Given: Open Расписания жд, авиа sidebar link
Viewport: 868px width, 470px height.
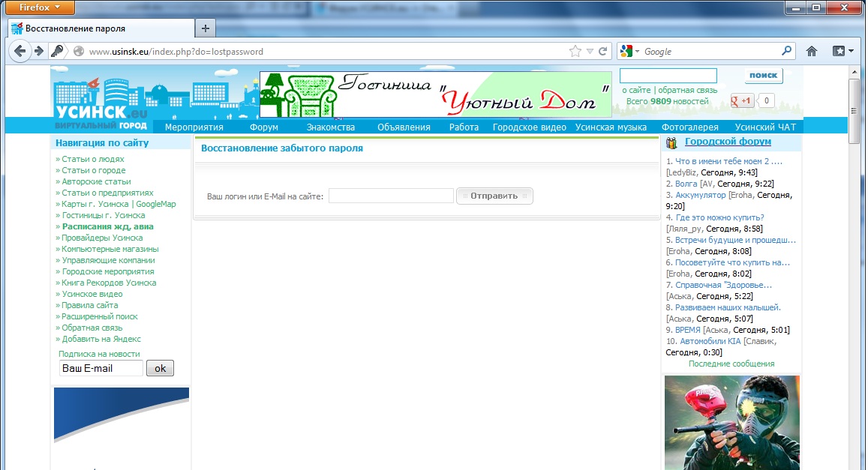Looking at the screenshot, I should coord(108,226).
